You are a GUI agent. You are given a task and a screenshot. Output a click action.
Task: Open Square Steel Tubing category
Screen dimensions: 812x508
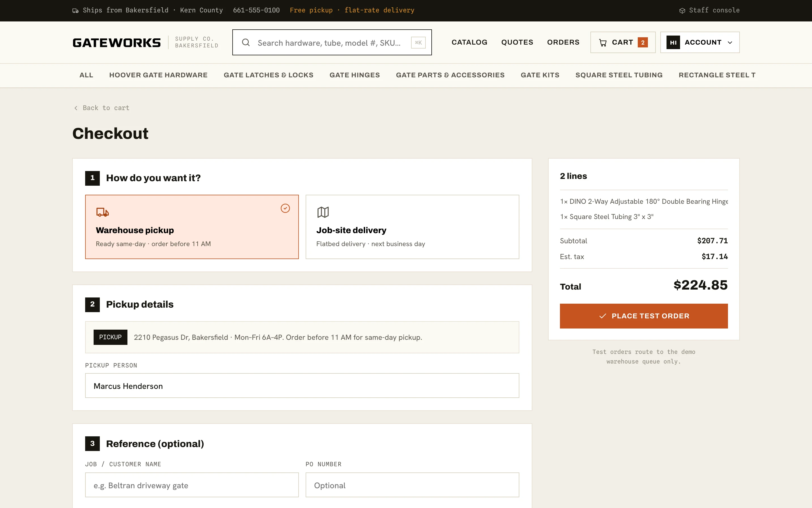619,75
